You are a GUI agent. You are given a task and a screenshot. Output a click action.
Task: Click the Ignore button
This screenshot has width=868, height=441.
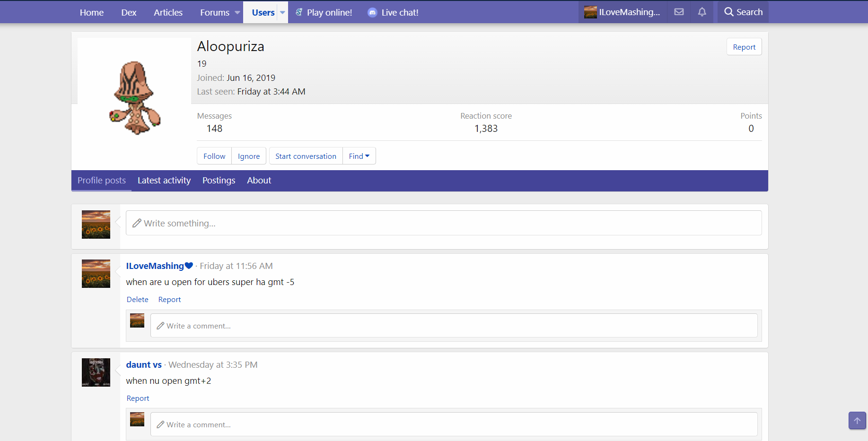(x=249, y=156)
